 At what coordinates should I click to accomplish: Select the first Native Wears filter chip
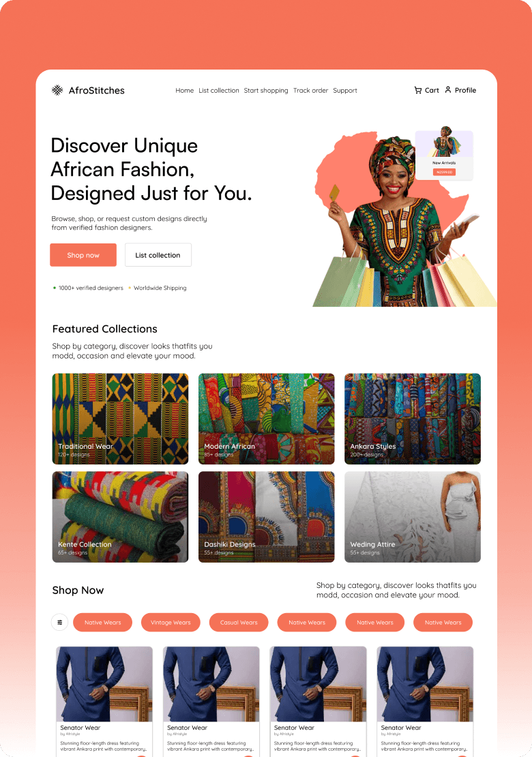[x=103, y=622]
